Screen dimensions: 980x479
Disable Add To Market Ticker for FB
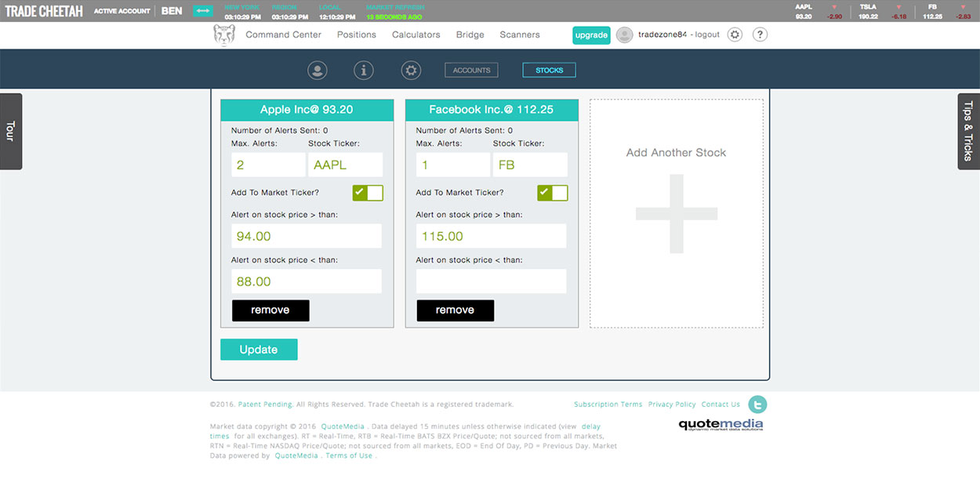(x=552, y=193)
